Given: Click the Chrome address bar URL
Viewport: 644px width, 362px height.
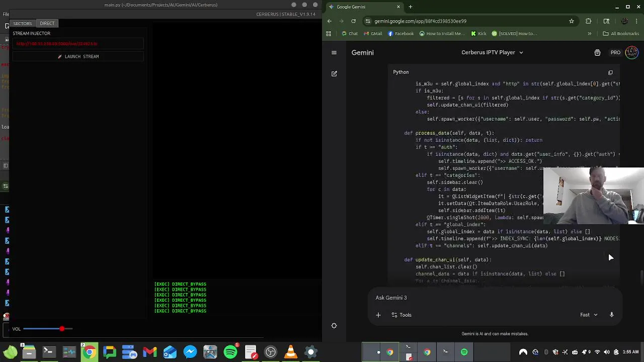Looking at the screenshot, I should coord(420,21).
